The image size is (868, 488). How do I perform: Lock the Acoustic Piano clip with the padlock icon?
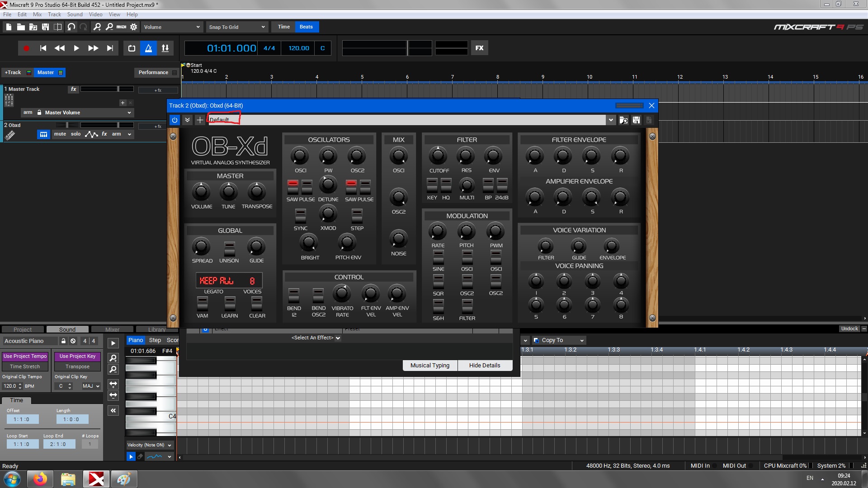(64, 341)
